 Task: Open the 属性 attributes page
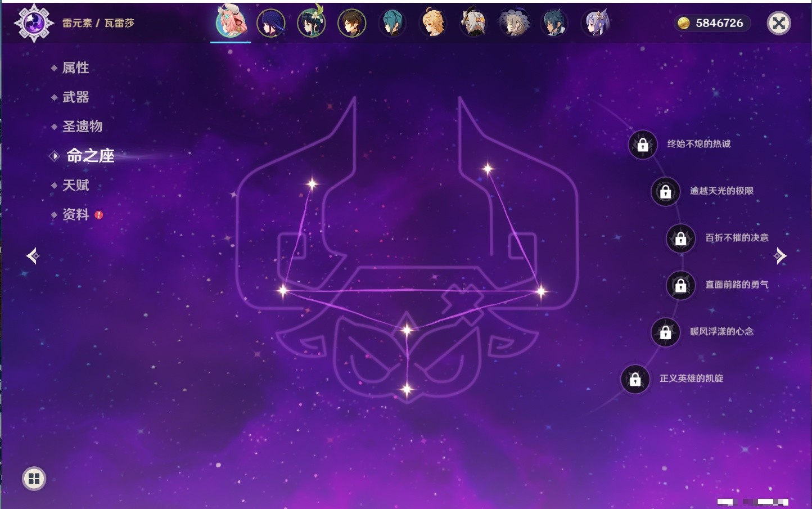75,68
